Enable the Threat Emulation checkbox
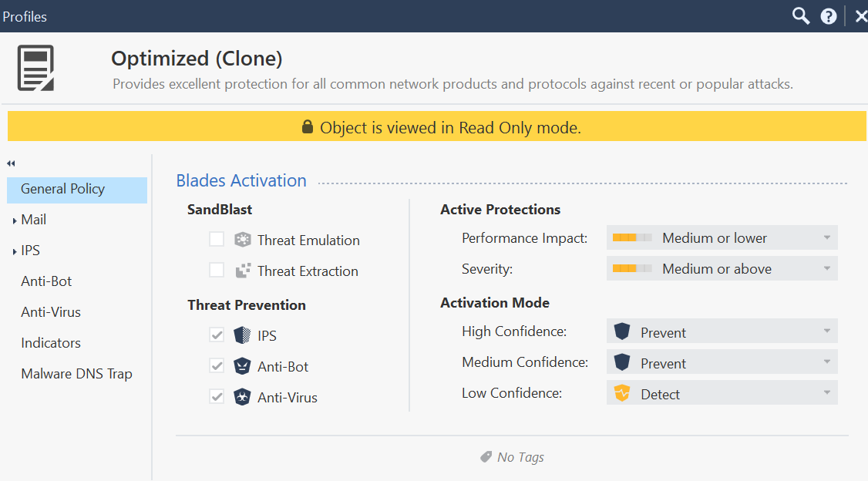868x481 pixels. tap(217, 240)
